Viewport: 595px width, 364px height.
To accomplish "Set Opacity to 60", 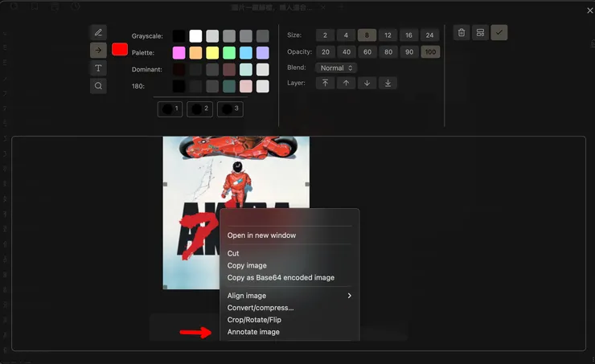I will click(367, 52).
